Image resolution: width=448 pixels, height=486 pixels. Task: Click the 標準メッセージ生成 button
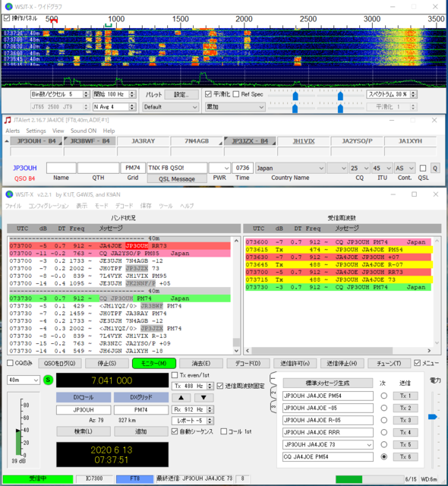(327, 383)
